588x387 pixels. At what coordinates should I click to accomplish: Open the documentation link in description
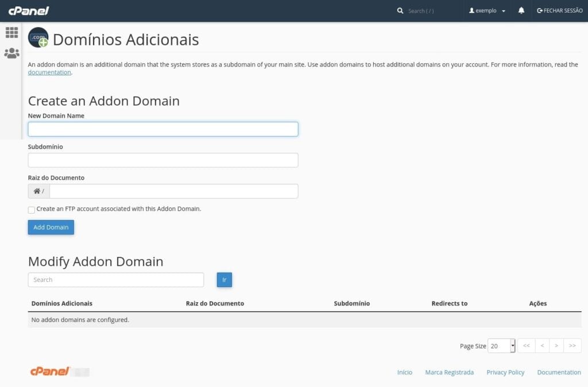click(49, 72)
